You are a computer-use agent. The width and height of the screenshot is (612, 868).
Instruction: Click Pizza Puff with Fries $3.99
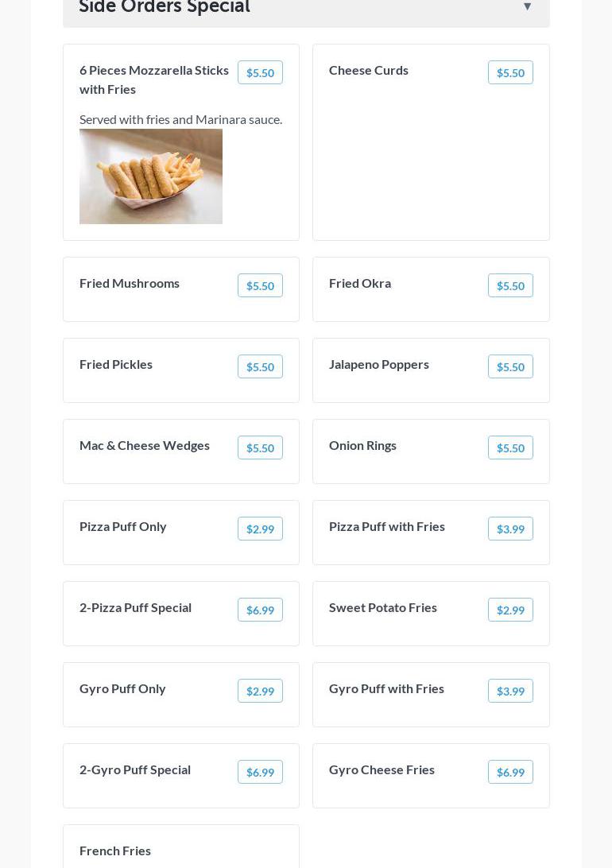tap(510, 529)
